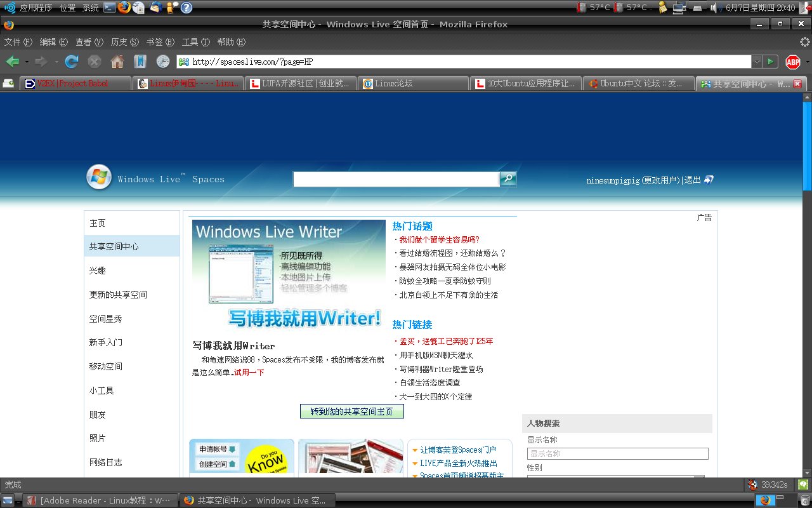Open the 查看 (View) menu
The width and height of the screenshot is (812, 508).
coord(89,42)
